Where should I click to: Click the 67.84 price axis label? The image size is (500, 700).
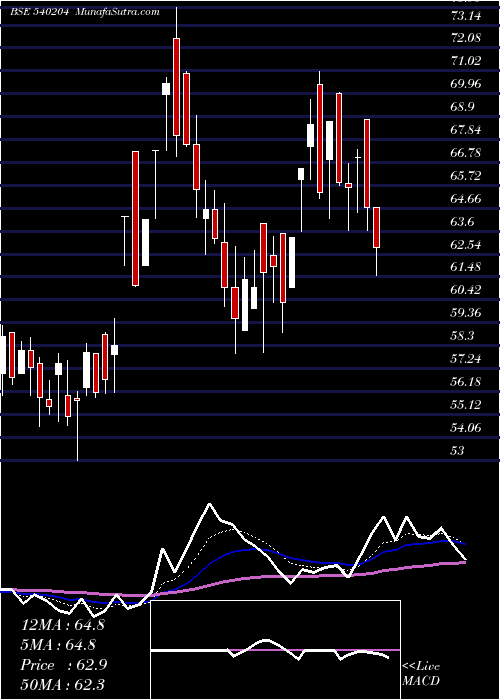tap(467, 130)
